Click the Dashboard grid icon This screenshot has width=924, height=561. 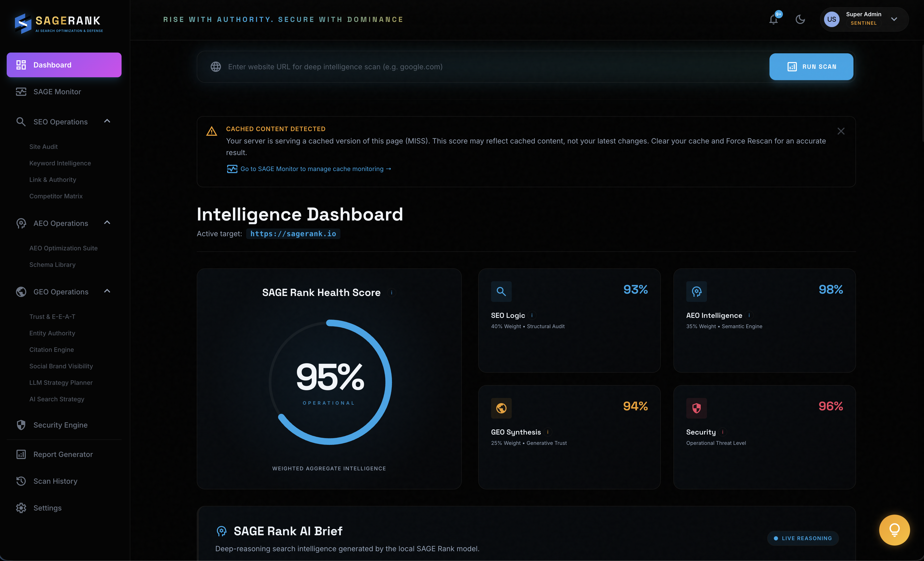pyautogui.click(x=21, y=65)
